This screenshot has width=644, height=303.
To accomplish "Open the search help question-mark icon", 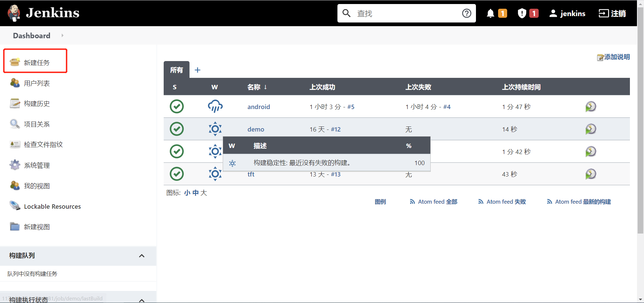I will 467,13.
